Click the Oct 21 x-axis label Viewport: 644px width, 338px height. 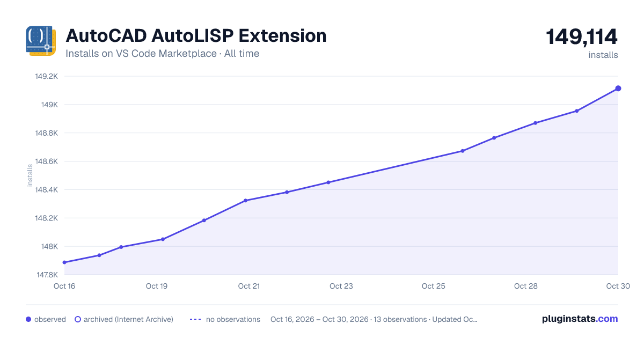pos(249,286)
